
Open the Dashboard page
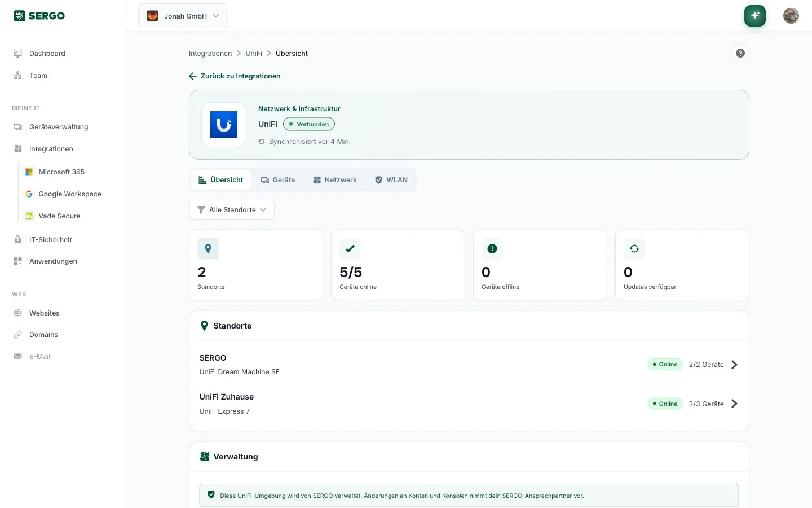pyautogui.click(x=47, y=54)
